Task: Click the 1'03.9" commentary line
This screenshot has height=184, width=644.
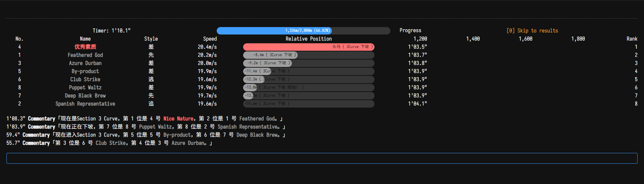Action: pyautogui.click(x=146, y=127)
